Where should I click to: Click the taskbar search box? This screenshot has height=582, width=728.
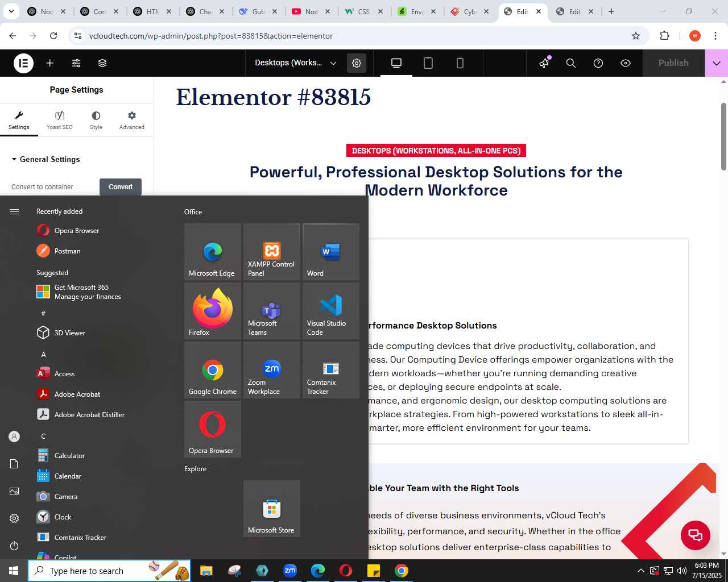[x=109, y=571]
